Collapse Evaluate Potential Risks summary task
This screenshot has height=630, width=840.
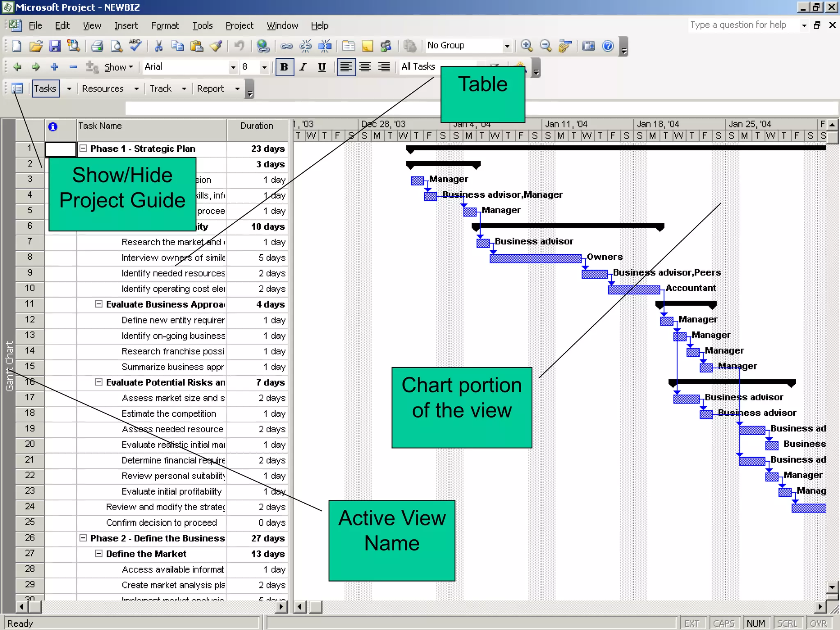point(98,382)
